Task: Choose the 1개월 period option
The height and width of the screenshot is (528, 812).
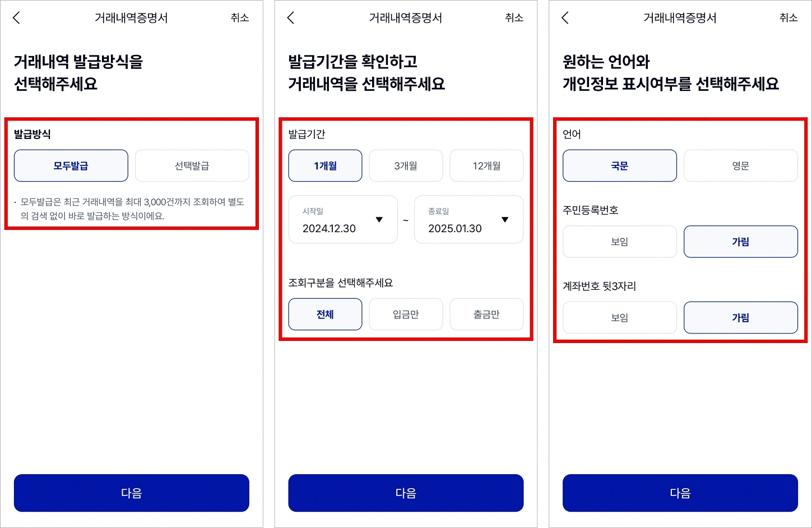Action: tap(325, 165)
